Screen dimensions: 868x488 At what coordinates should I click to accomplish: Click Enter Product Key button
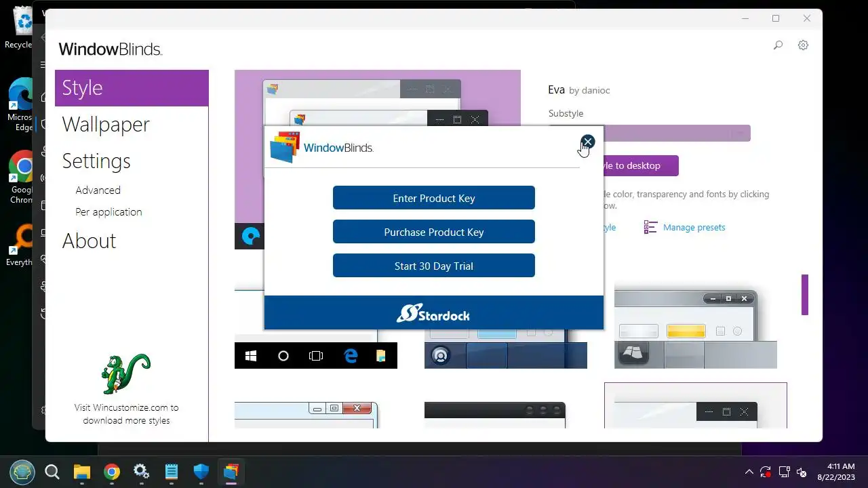click(434, 198)
